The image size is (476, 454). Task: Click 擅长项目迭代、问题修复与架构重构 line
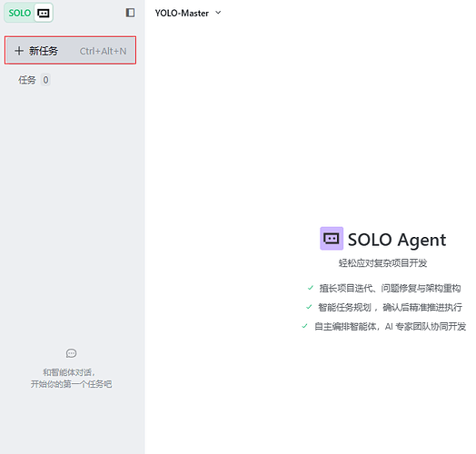click(390, 288)
